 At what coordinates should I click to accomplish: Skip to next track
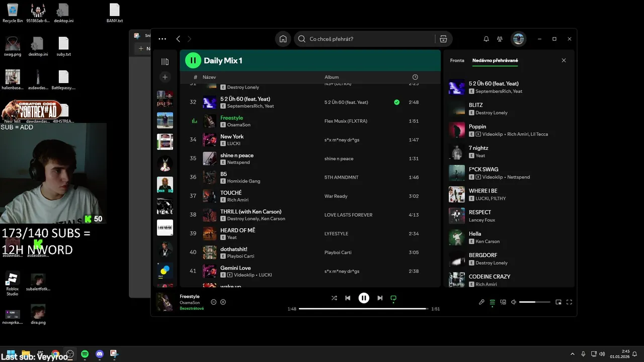coord(380,298)
